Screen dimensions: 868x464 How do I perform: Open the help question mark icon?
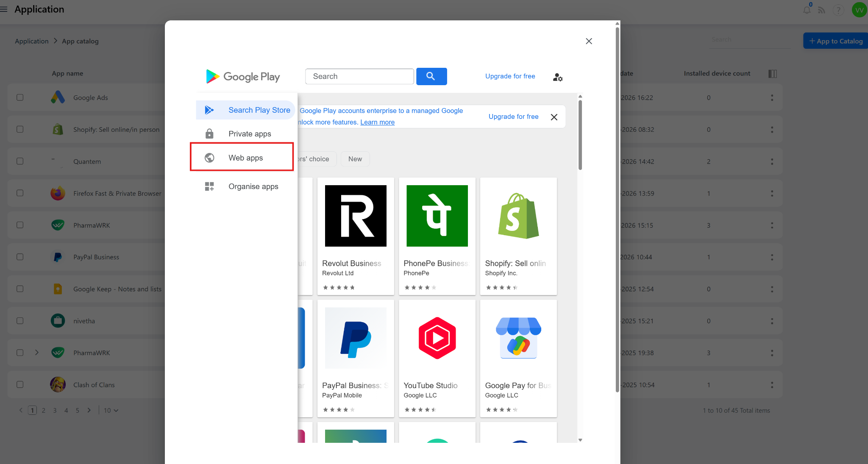coord(838,10)
